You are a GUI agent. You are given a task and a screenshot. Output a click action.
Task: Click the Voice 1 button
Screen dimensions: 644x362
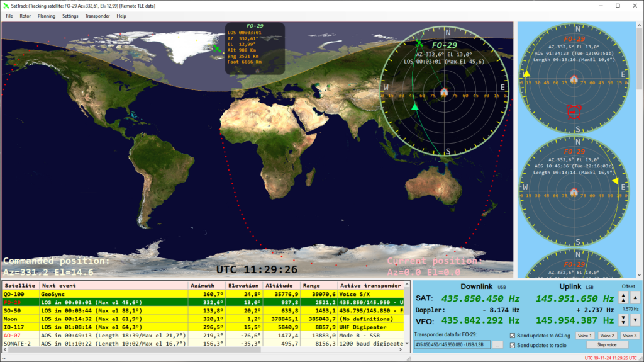(x=584, y=336)
